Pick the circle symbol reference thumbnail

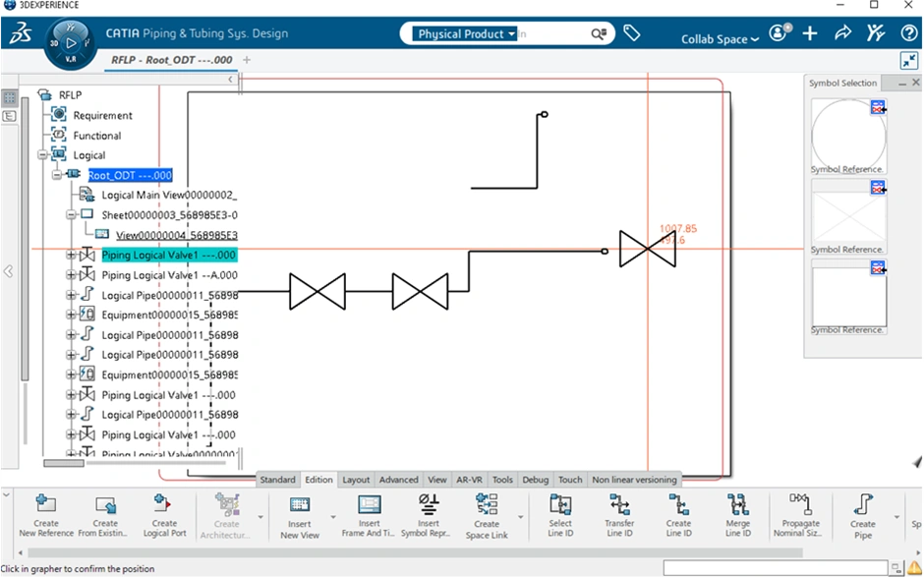click(848, 137)
